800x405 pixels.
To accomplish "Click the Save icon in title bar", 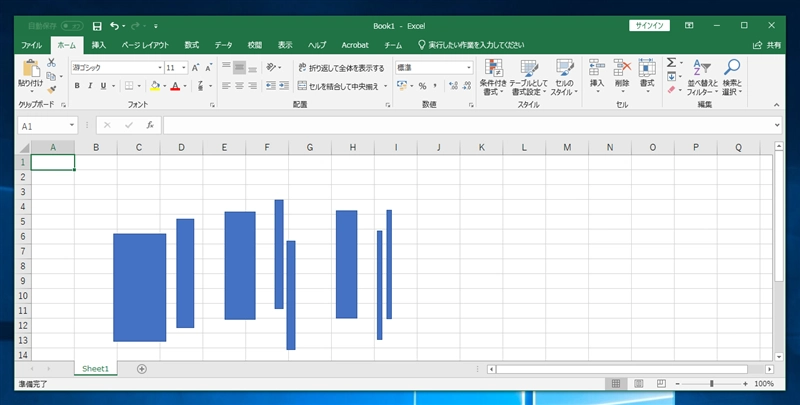I will tap(97, 26).
